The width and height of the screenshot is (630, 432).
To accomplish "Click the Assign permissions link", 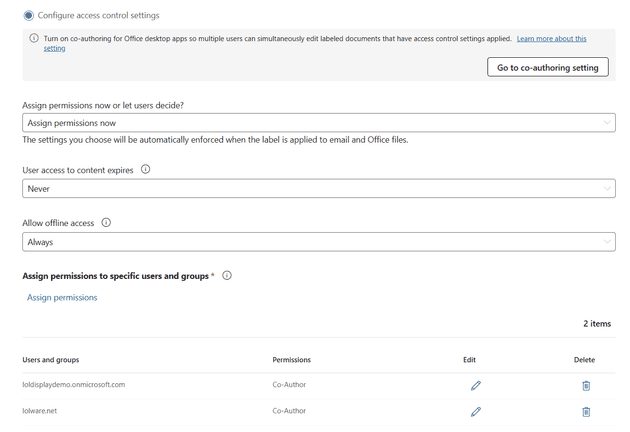I will [x=62, y=297].
